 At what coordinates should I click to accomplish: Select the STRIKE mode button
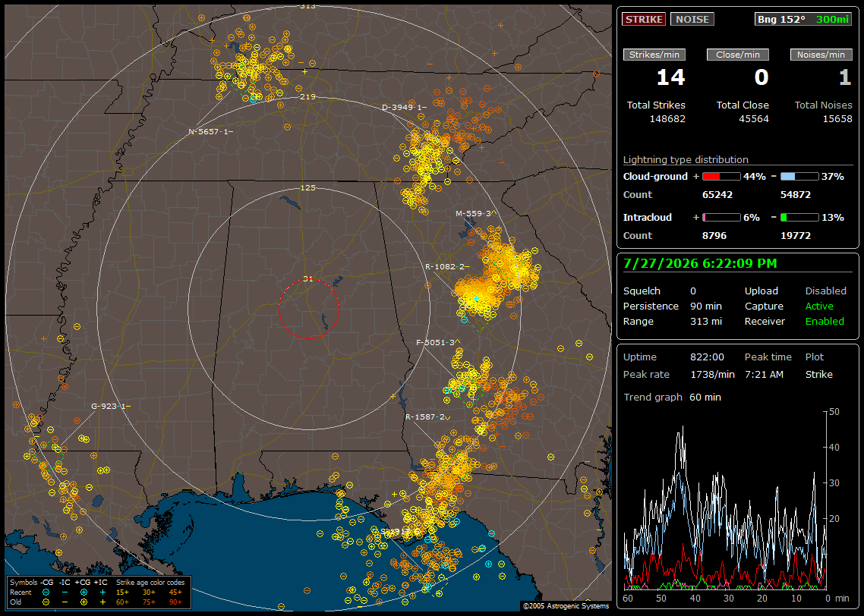tap(644, 19)
